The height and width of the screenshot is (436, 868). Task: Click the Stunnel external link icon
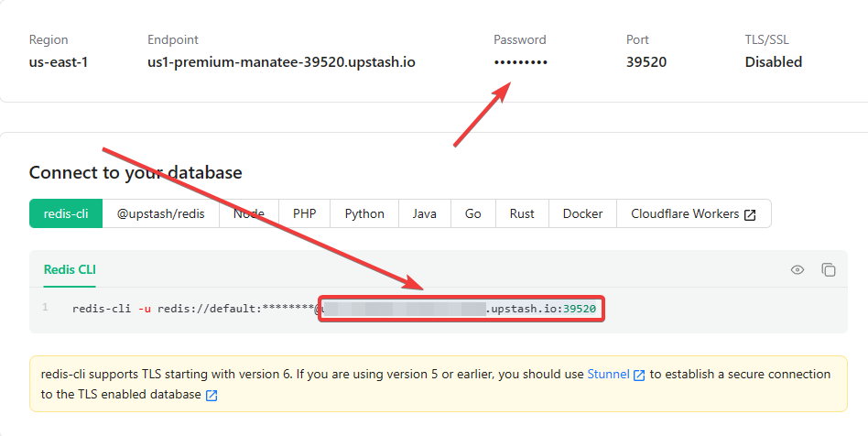pos(639,375)
